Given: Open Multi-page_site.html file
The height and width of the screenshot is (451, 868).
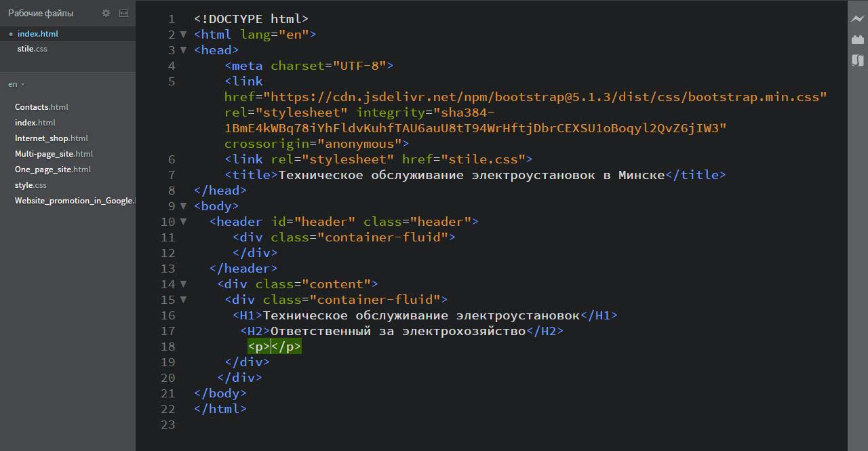Looking at the screenshot, I should [54, 154].
